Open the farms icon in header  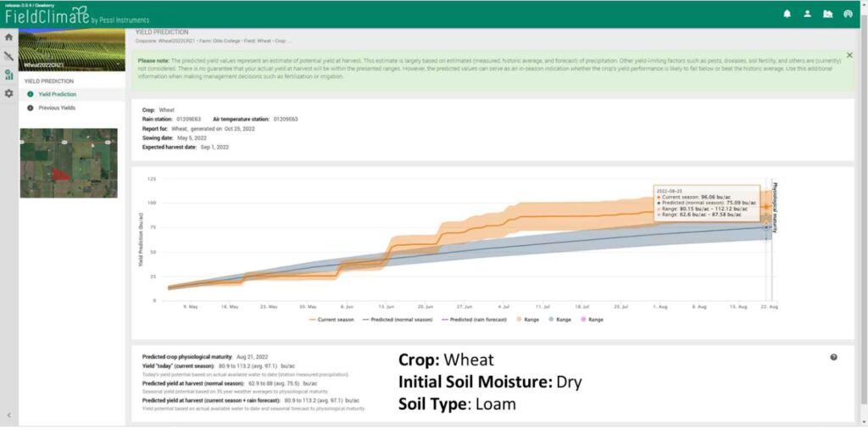click(827, 14)
